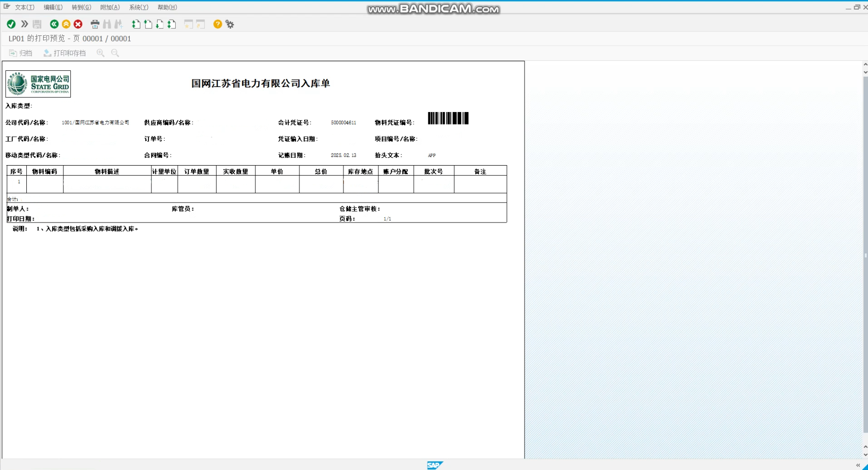
Task: Go to last page icon
Action: tap(171, 24)
